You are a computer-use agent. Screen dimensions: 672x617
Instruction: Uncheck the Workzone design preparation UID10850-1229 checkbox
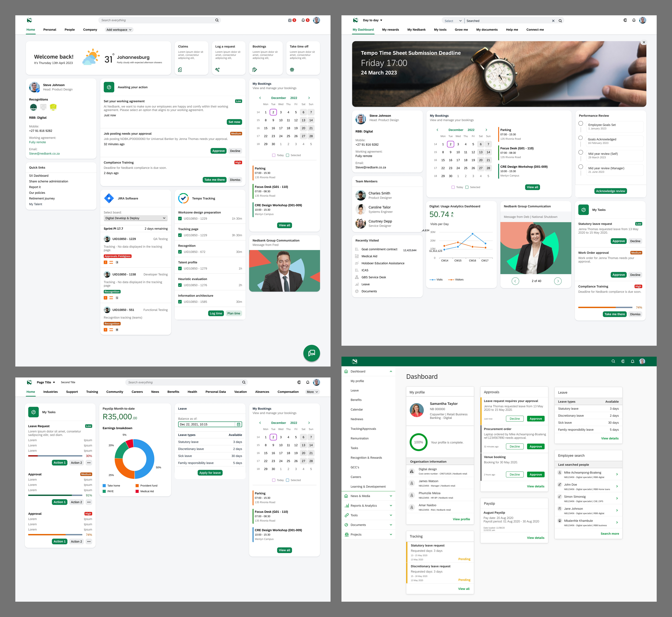180,219
